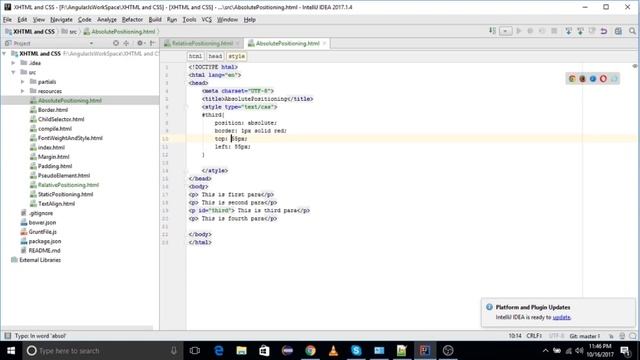Collapse the src folder
Screen dimensions: 640x360
tap(13, 72)
